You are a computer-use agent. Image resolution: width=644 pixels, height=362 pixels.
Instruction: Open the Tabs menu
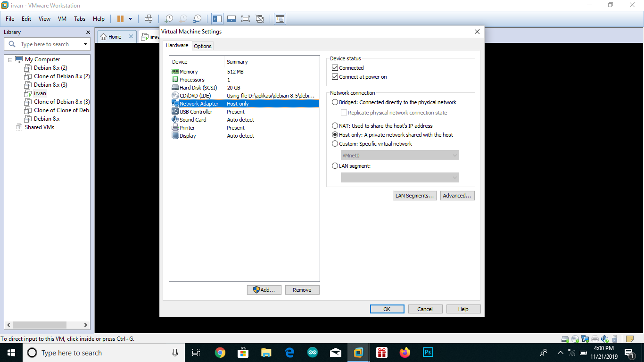(x=80, y=19)
